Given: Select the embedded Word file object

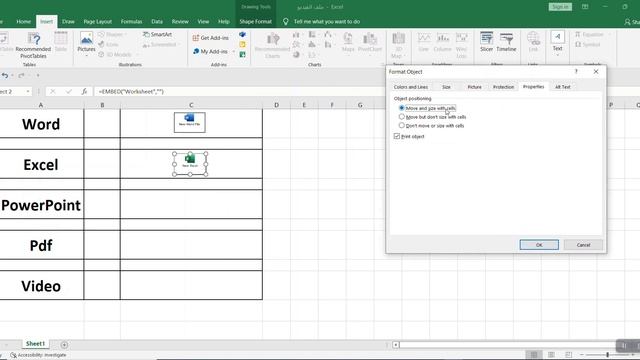Looking at the screenshot, I should point(190,122).
